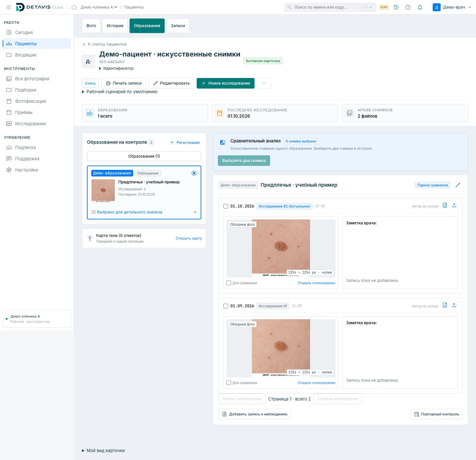
Task: Click the more options ellipsis button
Action: [264, 83]
